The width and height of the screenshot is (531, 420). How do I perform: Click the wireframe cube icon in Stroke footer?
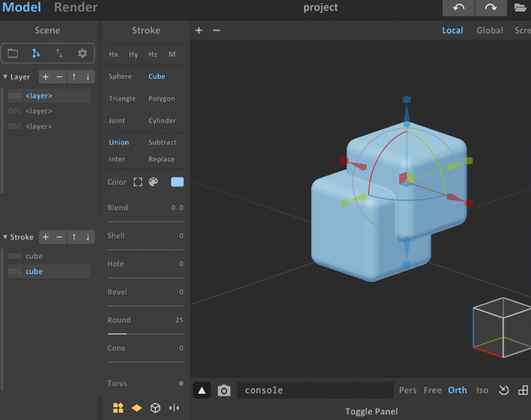click(x=156, y=408)
